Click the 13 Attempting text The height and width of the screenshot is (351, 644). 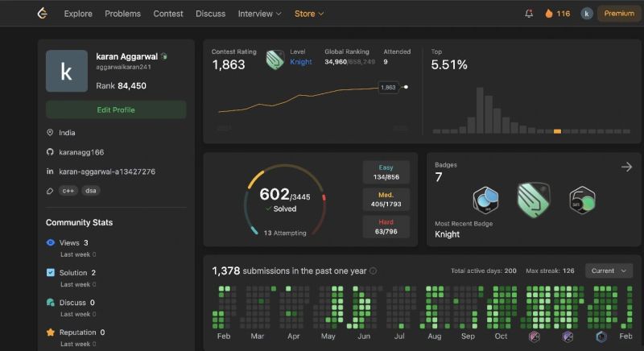pos(285,233)
